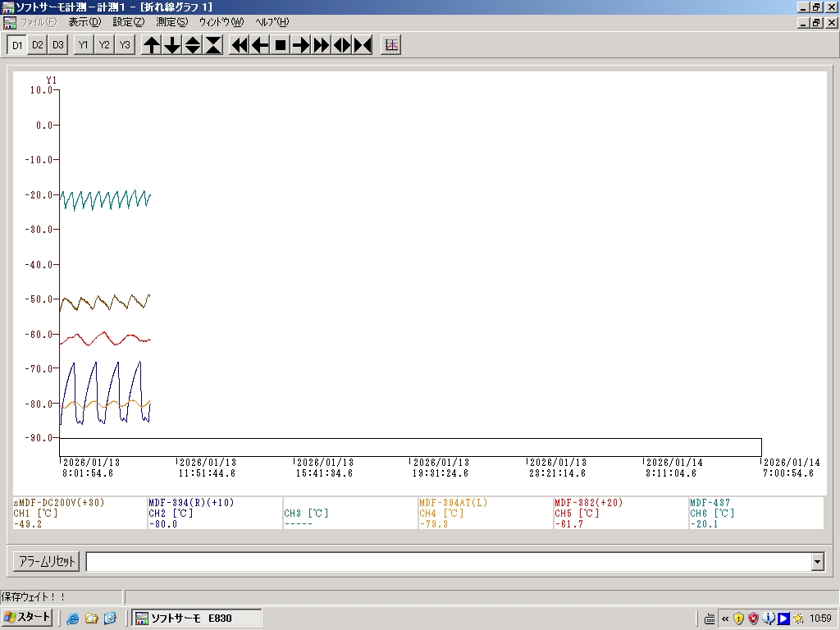
Task: Open the 設定(Z) menu
Action: point(128,22)
